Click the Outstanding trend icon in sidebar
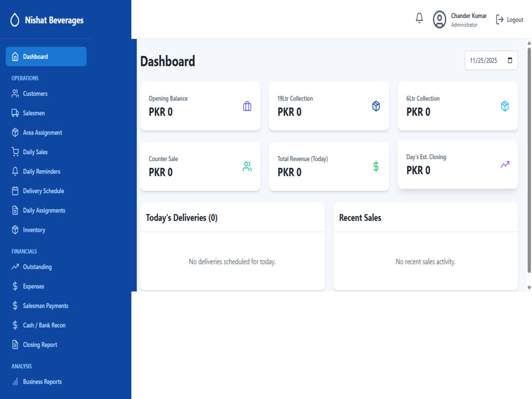 click(x=15, y=267)
